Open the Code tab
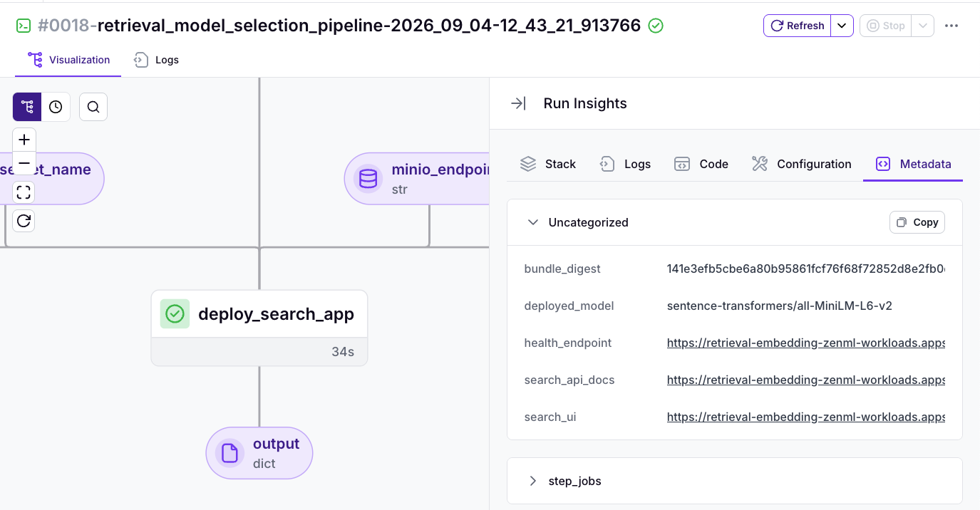The width and height of the screenshot is (980, 510). pos(701,164)
